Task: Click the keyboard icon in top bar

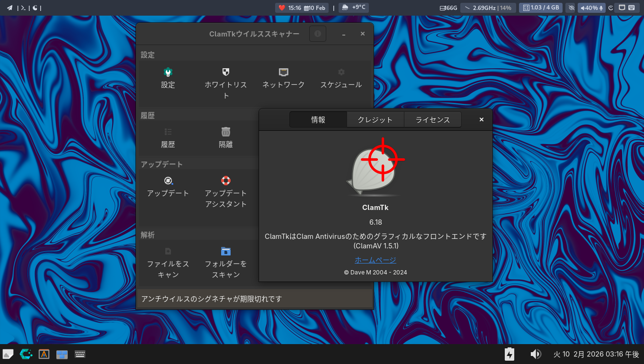Action: pyautogui.click(x=632, y=8)
